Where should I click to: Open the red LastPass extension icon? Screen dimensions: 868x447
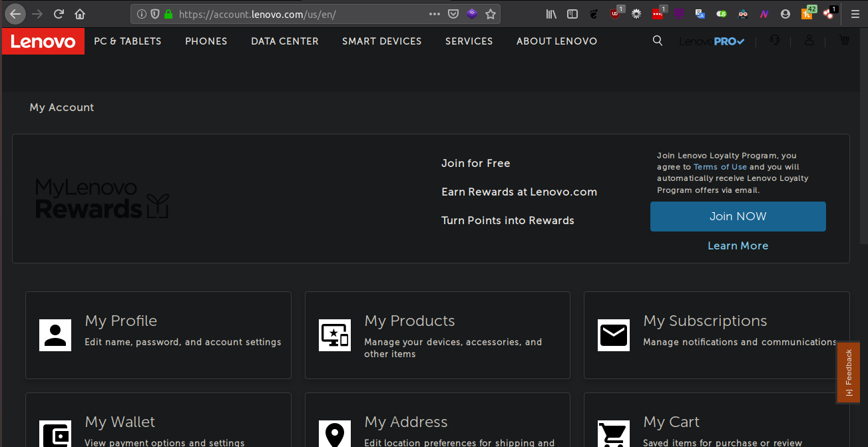(658, 13)
